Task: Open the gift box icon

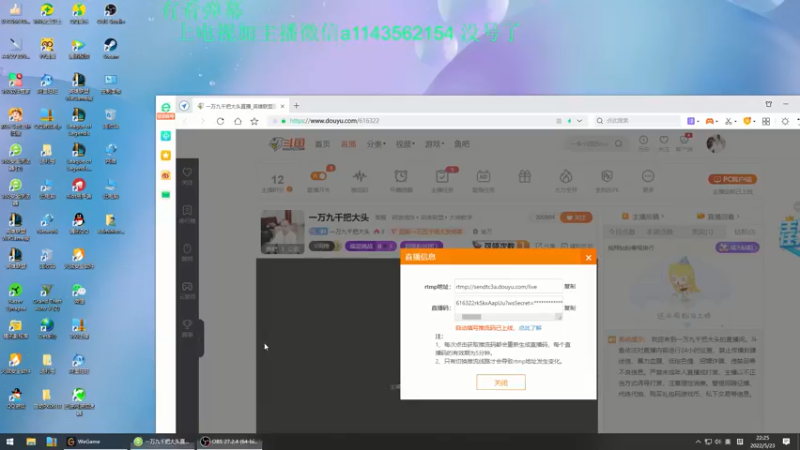Action: (x=524, y=177)
